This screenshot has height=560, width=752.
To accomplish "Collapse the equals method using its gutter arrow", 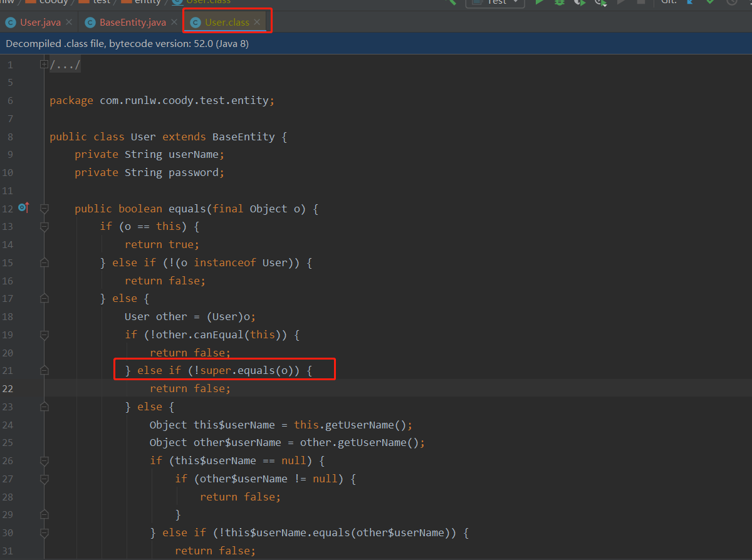I will (x=44, y=207).
